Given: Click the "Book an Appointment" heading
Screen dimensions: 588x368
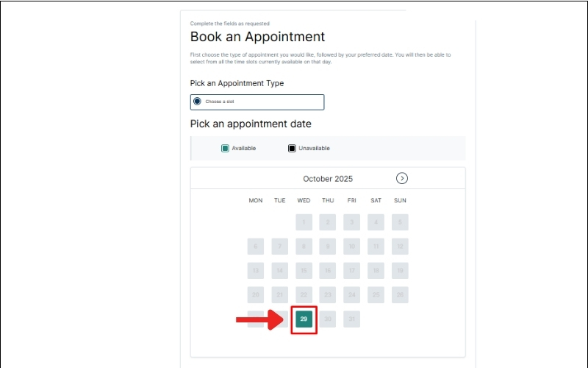Looking at the screenshot, I should point(257,37).
